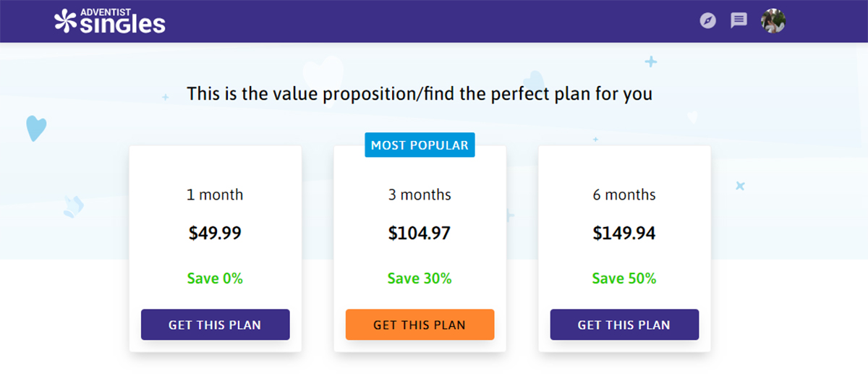Open the messages chat bubble icon

(x=739, y=20)
